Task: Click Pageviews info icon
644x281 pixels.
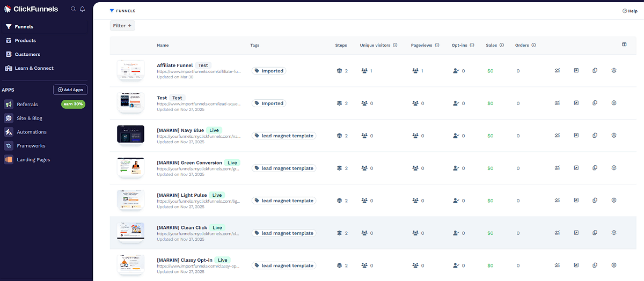Action: point(437,45)
